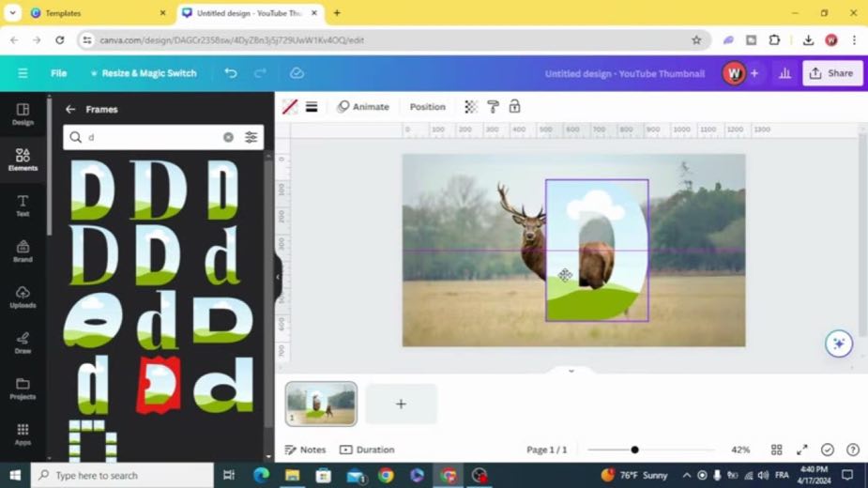Open the Text sidebar tab

click(x=23, y=206)
